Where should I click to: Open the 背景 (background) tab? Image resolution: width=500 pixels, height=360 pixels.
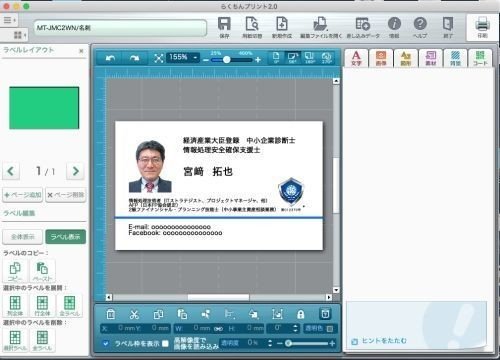[455, 58]
